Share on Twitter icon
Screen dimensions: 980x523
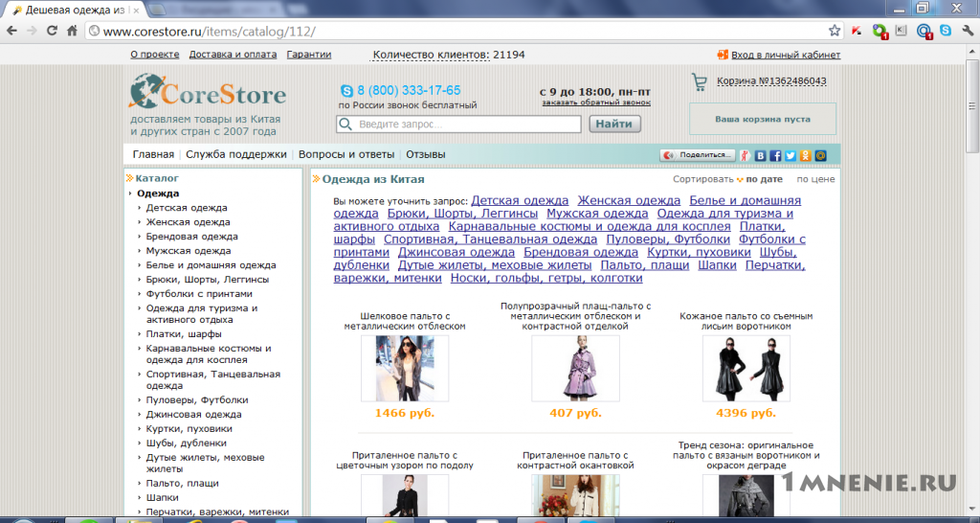click(x=791, y=156)
